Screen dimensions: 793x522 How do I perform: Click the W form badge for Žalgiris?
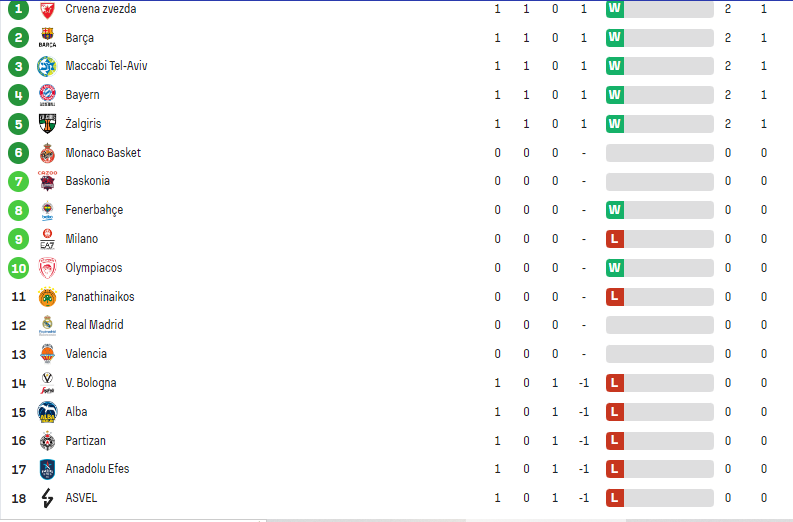tap(614, 124)
